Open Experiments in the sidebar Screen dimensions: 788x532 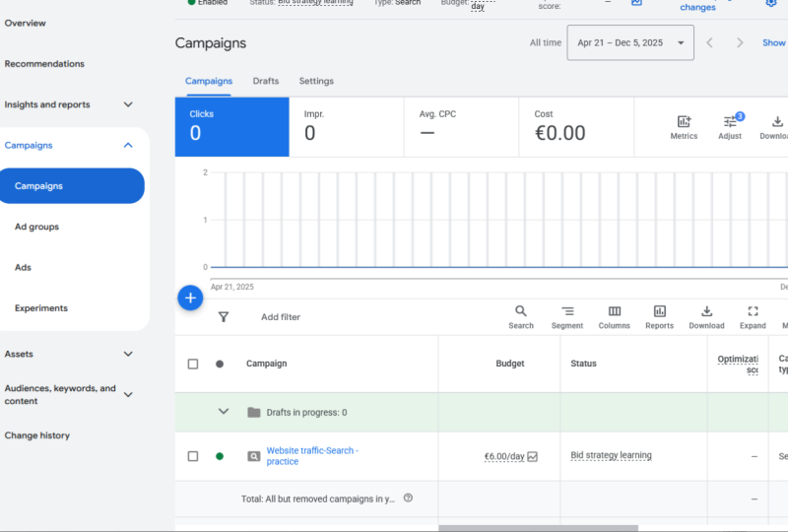click(x=41, y=308)
